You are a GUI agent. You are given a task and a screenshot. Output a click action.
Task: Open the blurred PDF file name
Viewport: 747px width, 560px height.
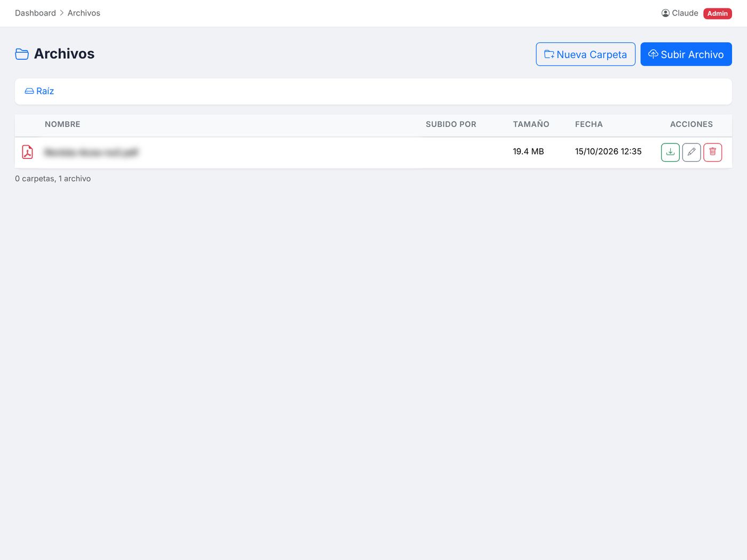(91, 153)
